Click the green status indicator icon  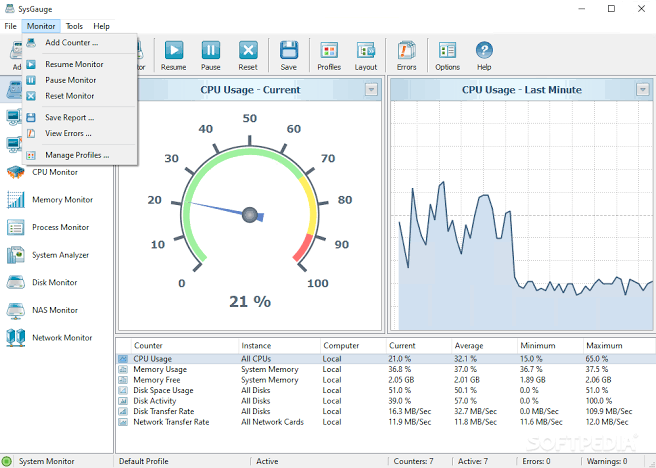7,461
